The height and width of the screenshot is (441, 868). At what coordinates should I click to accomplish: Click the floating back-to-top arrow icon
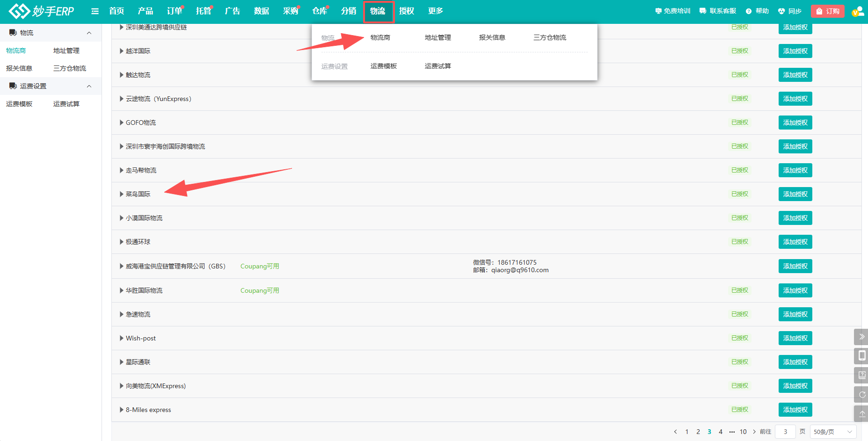click(862, 414)
